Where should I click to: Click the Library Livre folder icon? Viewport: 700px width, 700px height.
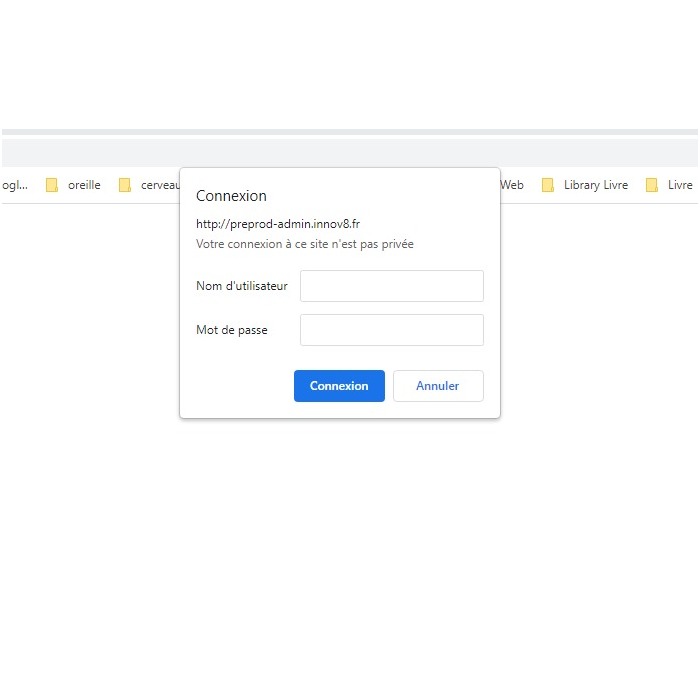[x=548, y=185]
